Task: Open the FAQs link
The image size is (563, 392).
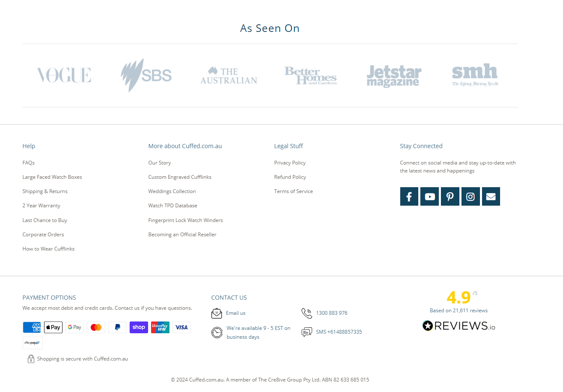Action: [29, 163]
